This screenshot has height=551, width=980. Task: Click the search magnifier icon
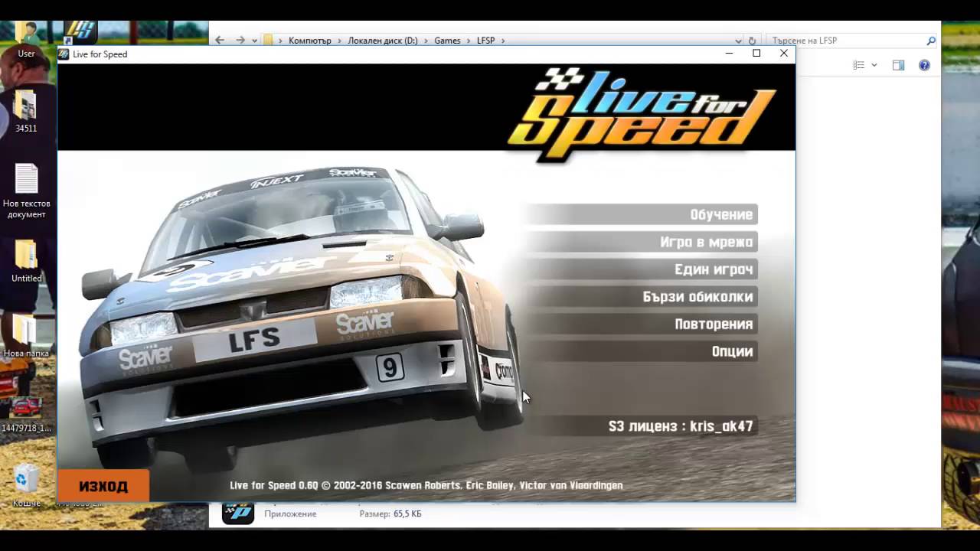coord(931,41)
